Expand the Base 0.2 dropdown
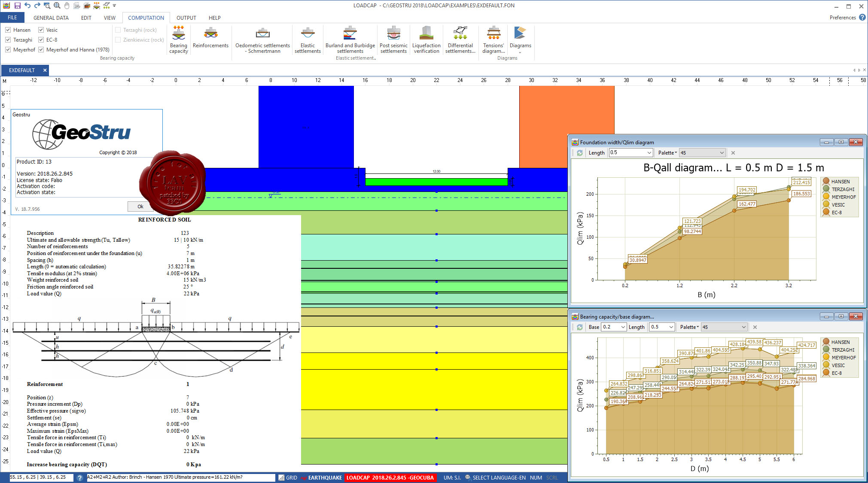 click(623, 327)
